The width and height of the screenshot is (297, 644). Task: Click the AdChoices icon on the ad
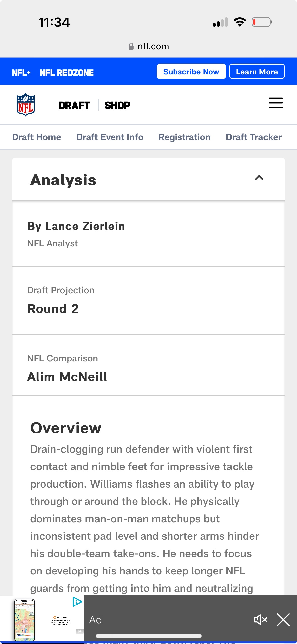tap(77, 602)
